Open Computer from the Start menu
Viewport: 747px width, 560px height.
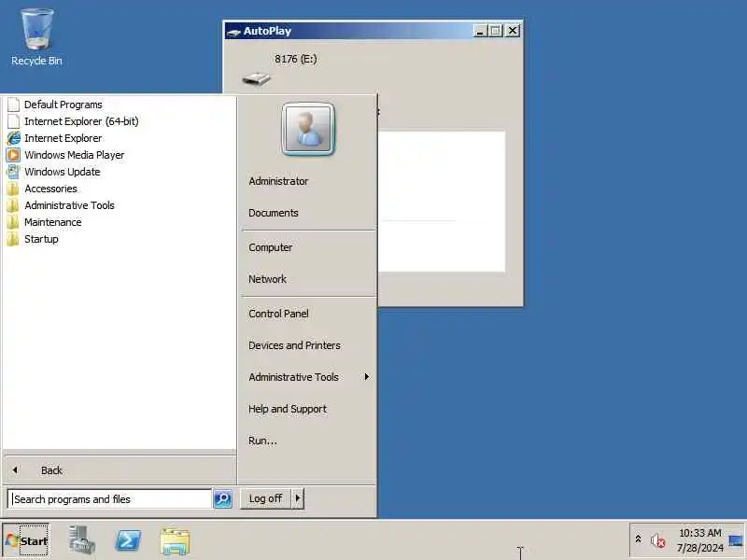tap(270, 247)
